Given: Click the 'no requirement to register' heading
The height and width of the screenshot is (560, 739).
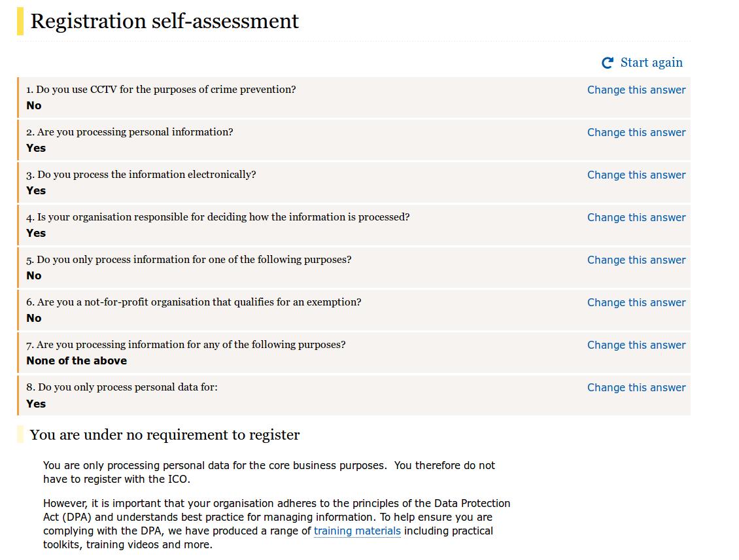Looking at the screenshot, I should point(165,434).
